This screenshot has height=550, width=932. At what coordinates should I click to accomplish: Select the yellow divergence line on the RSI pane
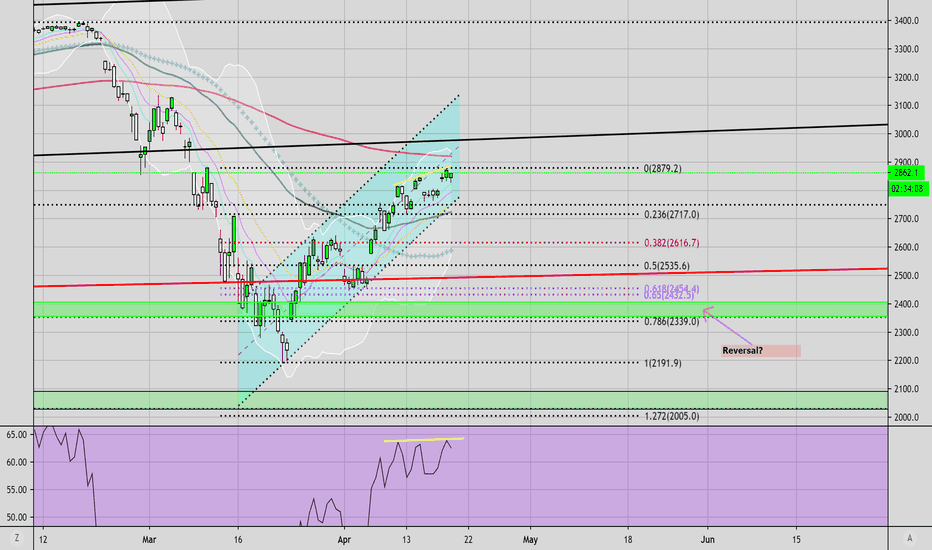pyautogui.click(x=424, y=440)
